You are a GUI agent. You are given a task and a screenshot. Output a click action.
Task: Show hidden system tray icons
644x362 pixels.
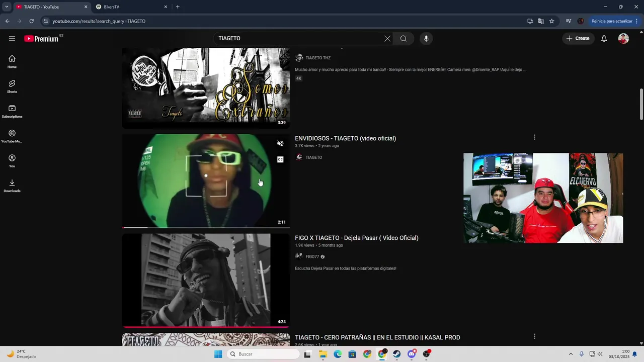pyautogui.click(x=571, y=354)
